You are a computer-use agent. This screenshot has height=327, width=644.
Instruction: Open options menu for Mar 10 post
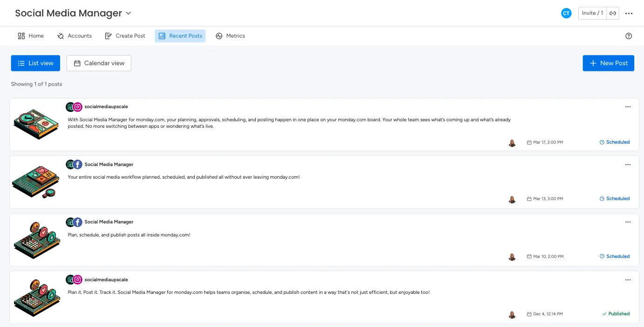(x=628, y=222)
